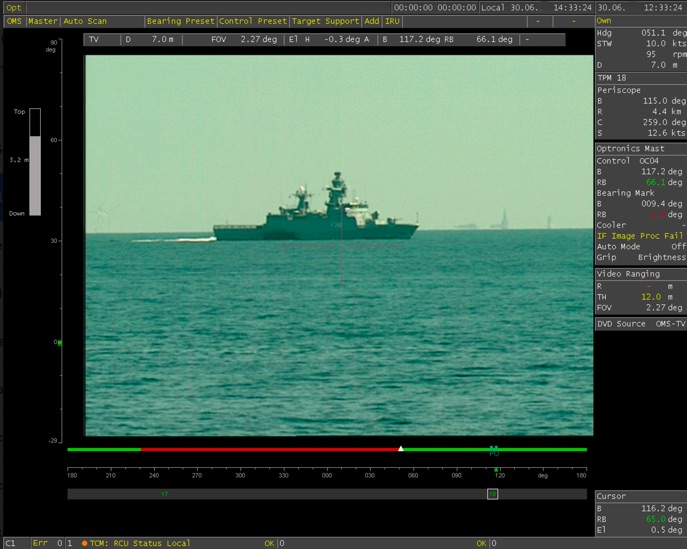
Task: Click the B 117.2 deg info bar readout
Action: pyautogui.click(x=411, y=39)
